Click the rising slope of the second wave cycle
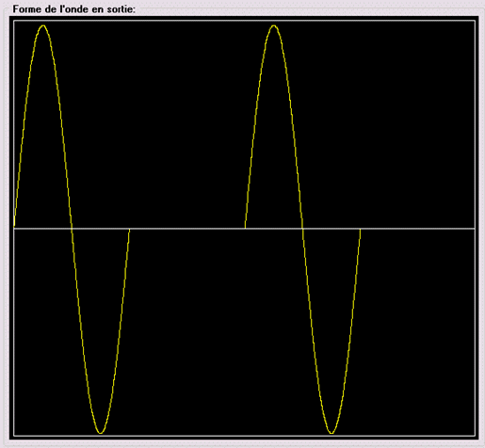Screen dimensions: 485x448 (x=255, y=120)
